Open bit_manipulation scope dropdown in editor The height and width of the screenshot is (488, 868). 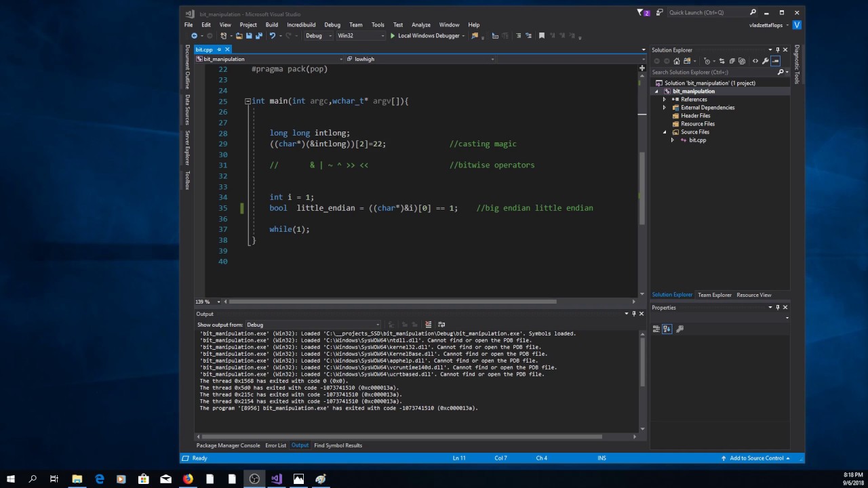tap(270, 59)
